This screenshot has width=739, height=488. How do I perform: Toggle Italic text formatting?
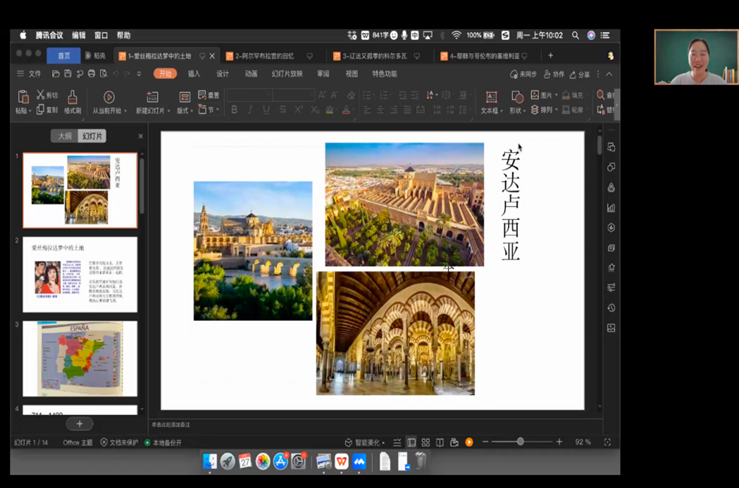tap(251, 110)
